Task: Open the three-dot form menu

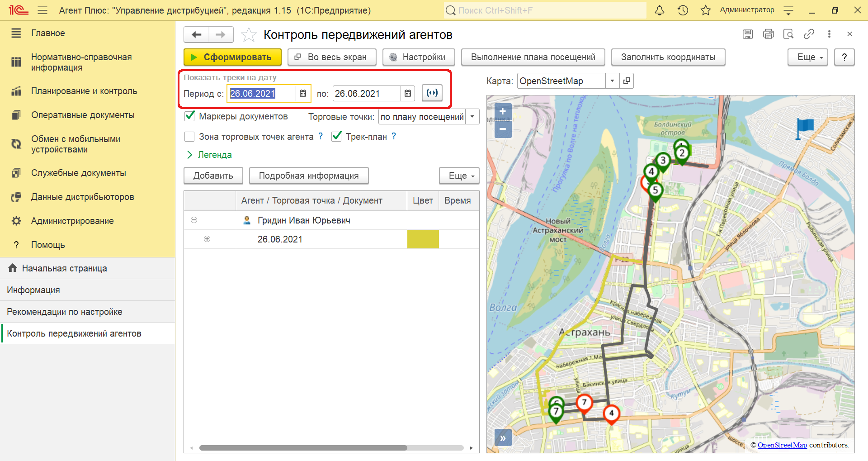Action: pyautogui.click(x=829, y=34)
